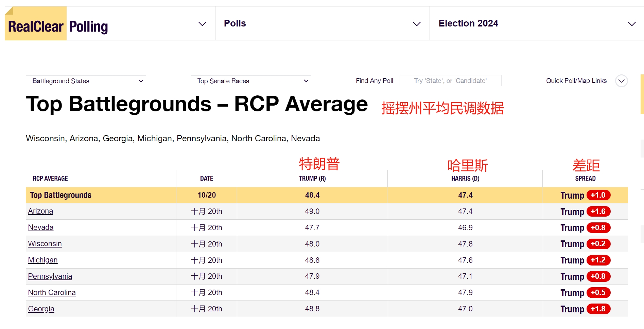
Task: Select the 10/20 date in Top Battlegrounds row
Action: [x=207, y=195]
